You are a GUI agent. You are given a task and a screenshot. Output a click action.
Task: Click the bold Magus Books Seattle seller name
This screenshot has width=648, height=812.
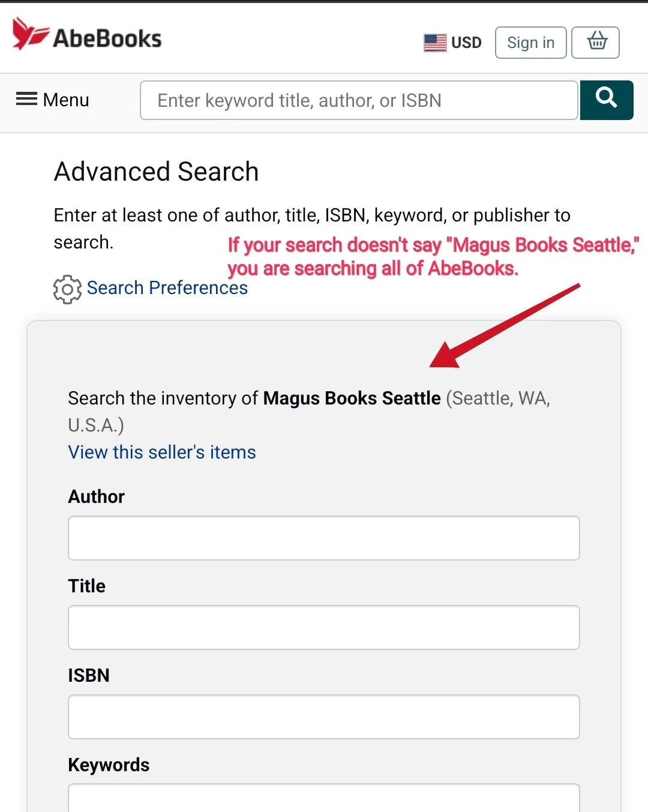[352, 398]
